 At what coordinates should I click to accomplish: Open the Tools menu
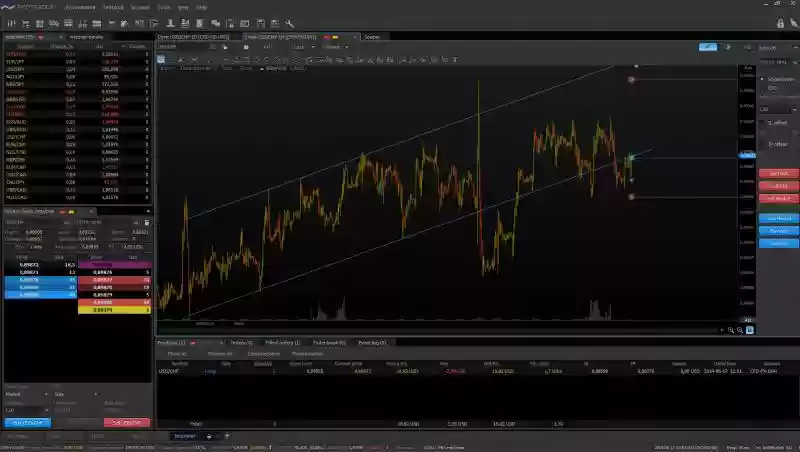point(164,7)
